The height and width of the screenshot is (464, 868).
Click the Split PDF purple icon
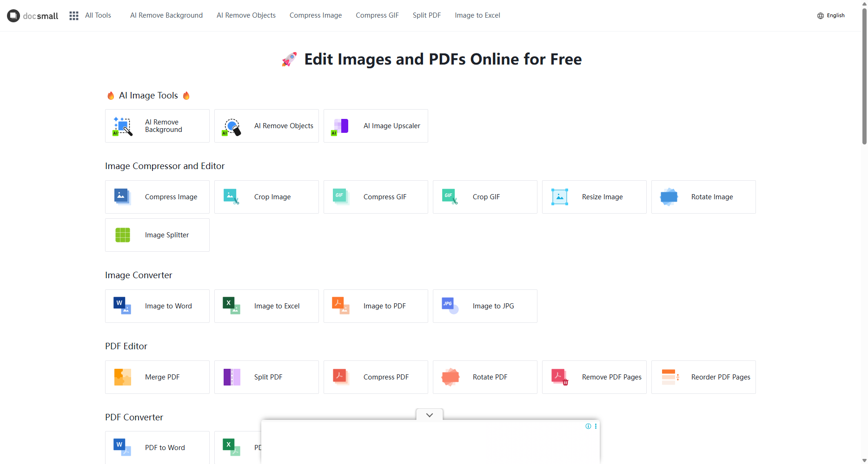coord(232,377)
